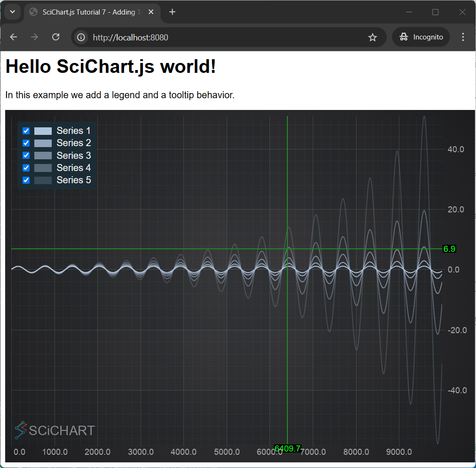Click the SciChart logo watermark

tap(55, 430)
